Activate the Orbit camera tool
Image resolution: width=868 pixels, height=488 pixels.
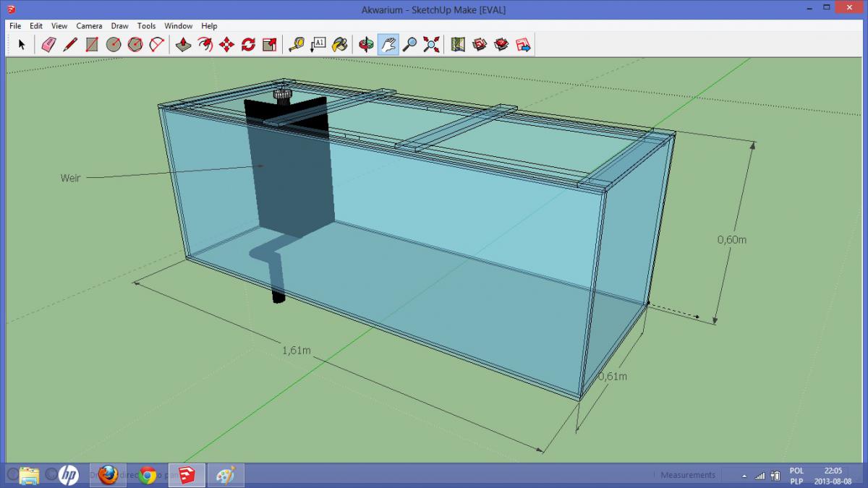(x=367, y=45)
